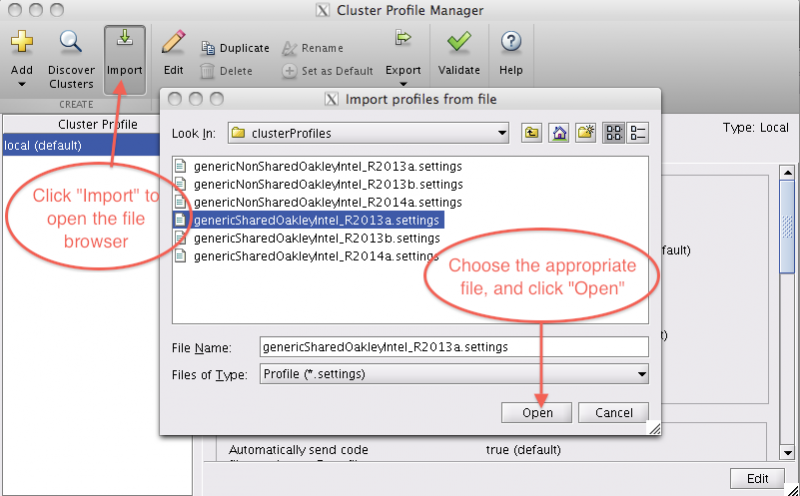Screen dimensions: 800x496
Task: Select local (default) cluster profile
Action: [82, 145]
